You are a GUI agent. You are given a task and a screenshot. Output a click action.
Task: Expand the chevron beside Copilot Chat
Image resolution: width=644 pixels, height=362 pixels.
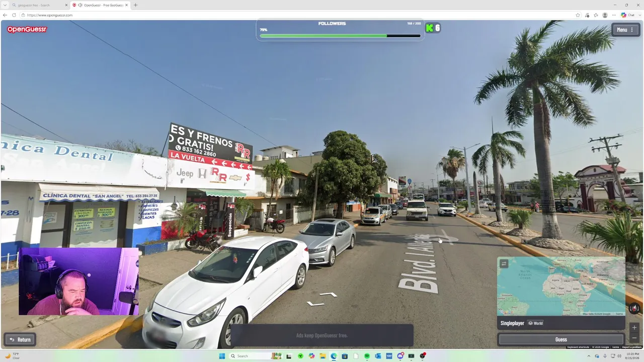[x=639, y=15]
